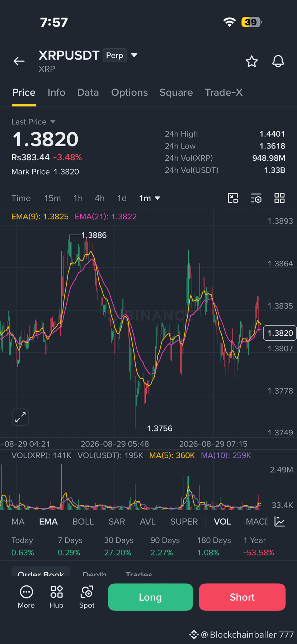297x644 pixels.
Task: Enable the SAR indicator
Action: (x=117, y=521)
